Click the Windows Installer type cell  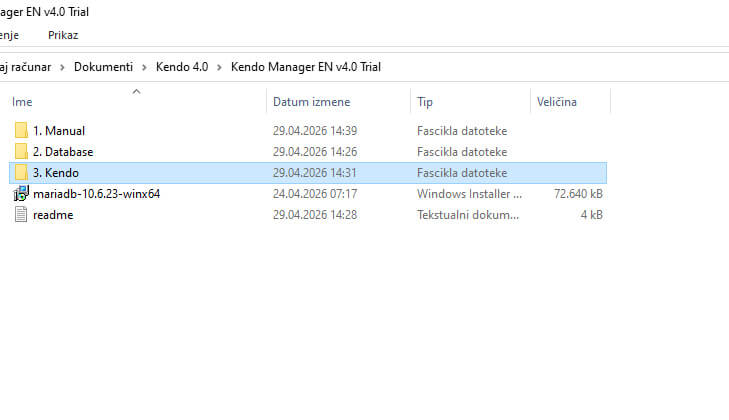click(470, 193)
